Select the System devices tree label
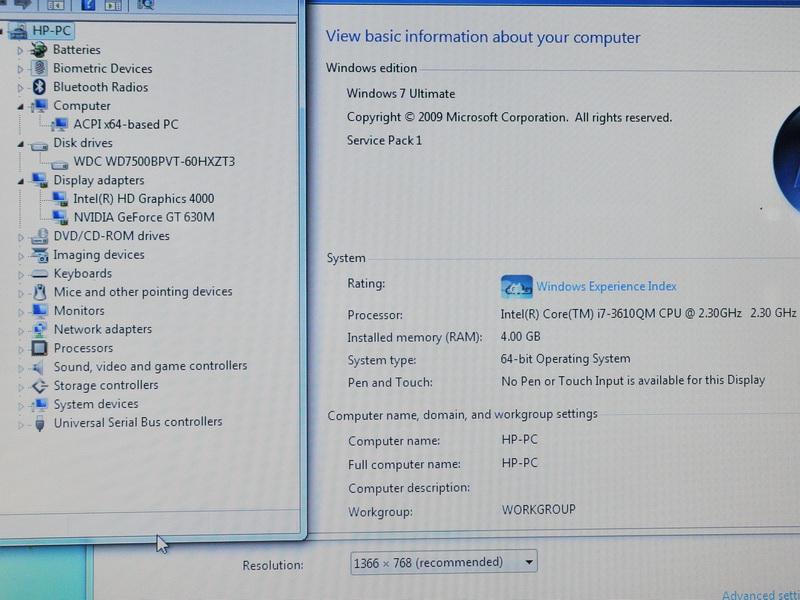This screenshot has width=800, height=600. [96, 404]
